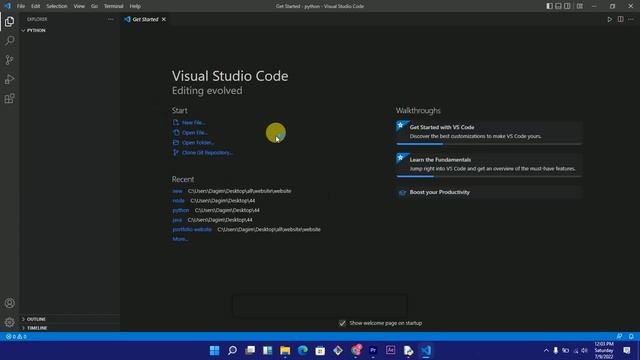Click Clone Git Repository link
Image resolution: width=640 pixels, height=360 pixels.
coord(203,153)
